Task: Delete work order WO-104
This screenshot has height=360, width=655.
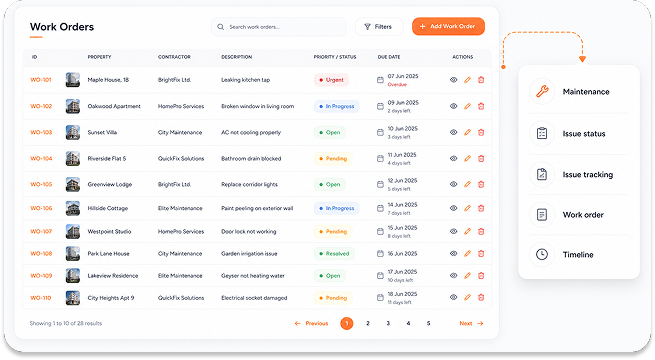Action: 481,158
